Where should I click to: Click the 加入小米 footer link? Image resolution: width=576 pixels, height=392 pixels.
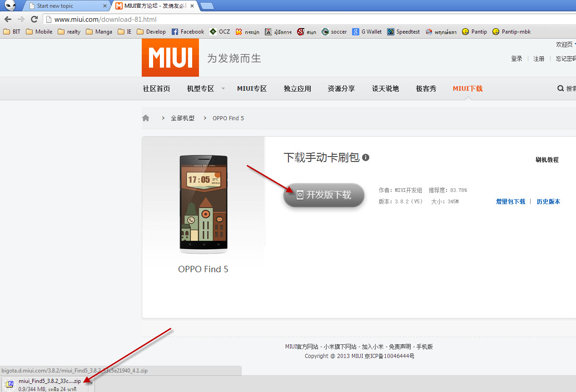pos(372,347)
